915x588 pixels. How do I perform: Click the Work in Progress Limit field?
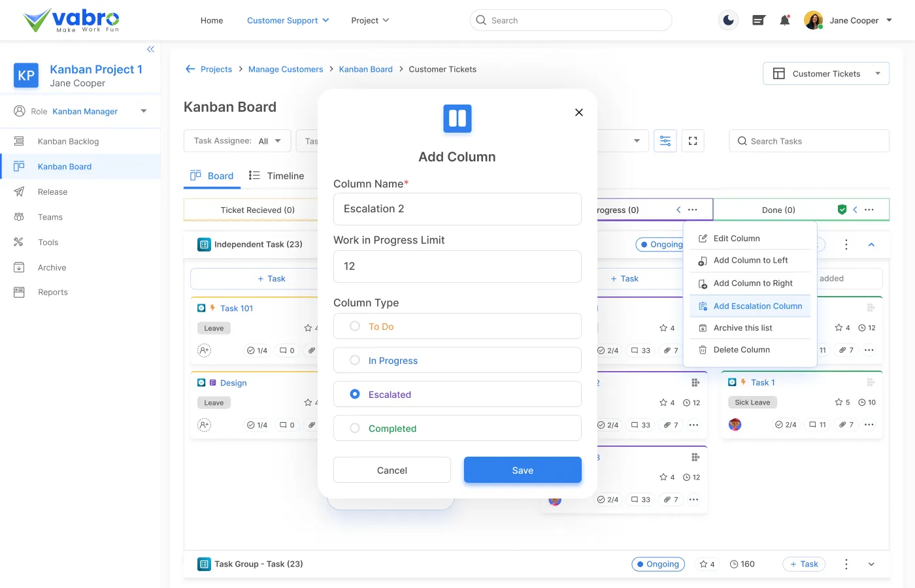pyautogui.click(x=457, y=267)
